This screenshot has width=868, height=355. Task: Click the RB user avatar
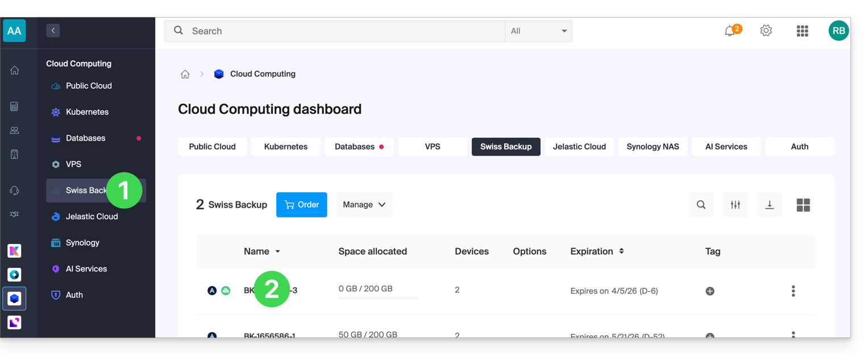tap(838, 31)
